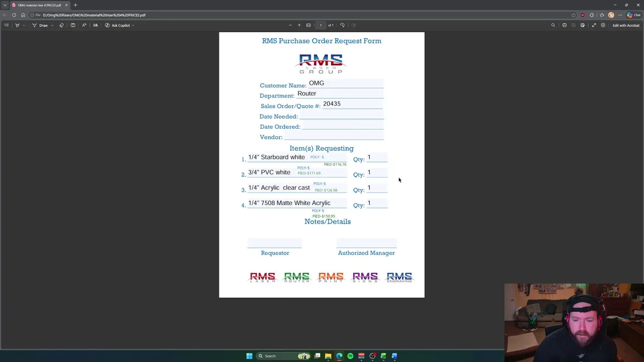Click the Requestor signature field
This screenshot has height=362, width=644.
pyautogui.click(x=274, y=243)
